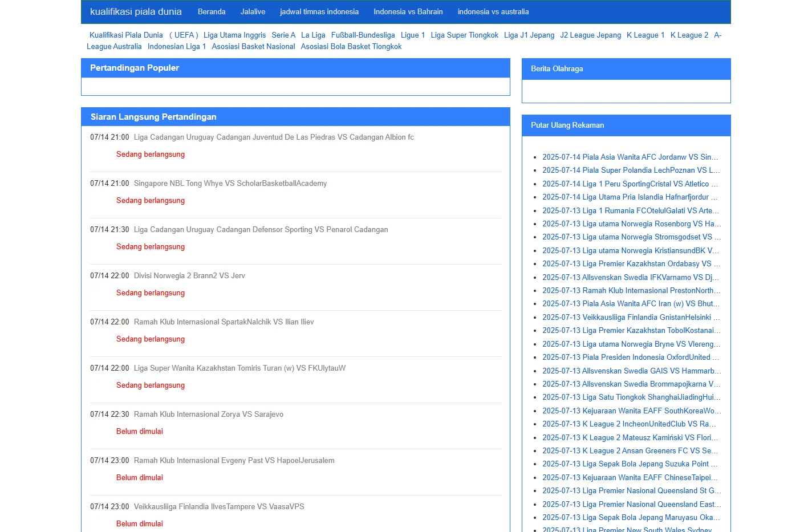The height and width of the screenshot is (532, 812).
Task: Open replay Allsvenskan Swedia Brommapojkarna
Action: coord(631,384)
